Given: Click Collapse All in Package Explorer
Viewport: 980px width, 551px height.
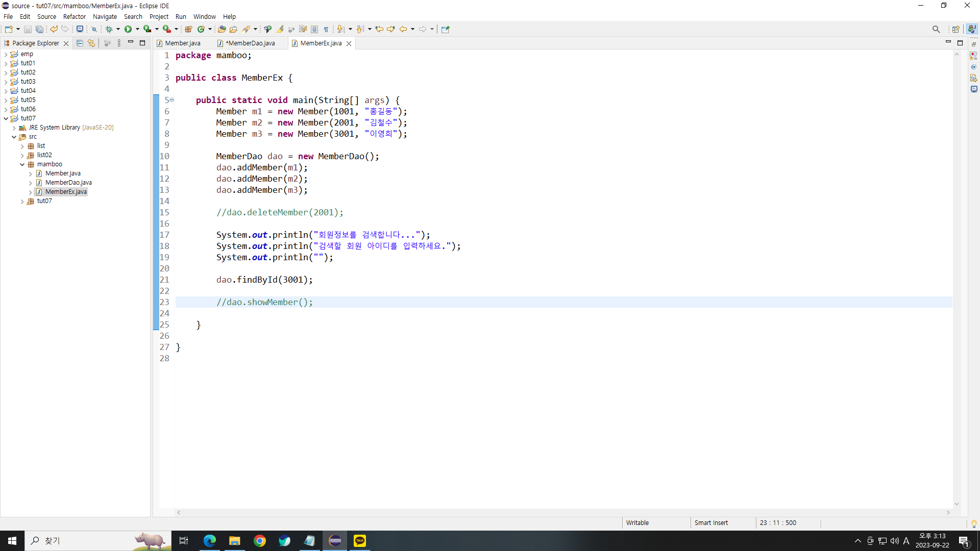Looking at the screenshot, I should tap(80, 43).
